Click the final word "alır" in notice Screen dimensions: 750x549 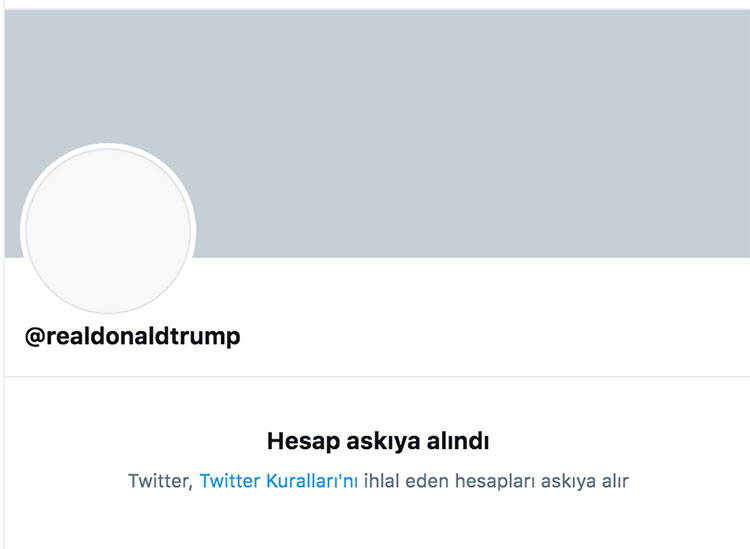pos(612,481)
